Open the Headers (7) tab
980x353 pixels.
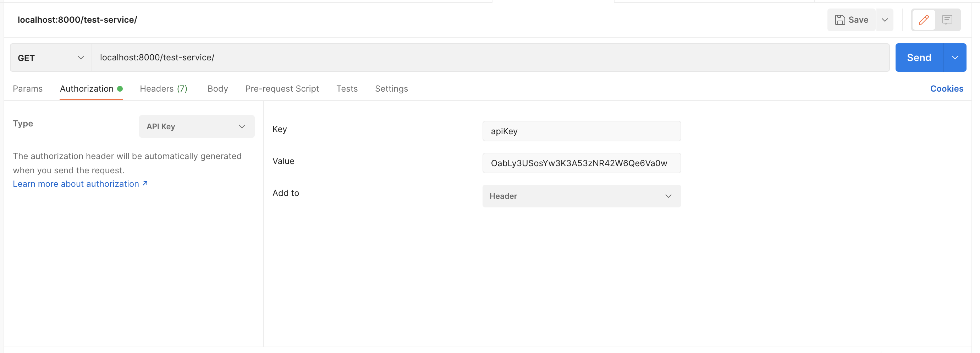coord(164,89)
